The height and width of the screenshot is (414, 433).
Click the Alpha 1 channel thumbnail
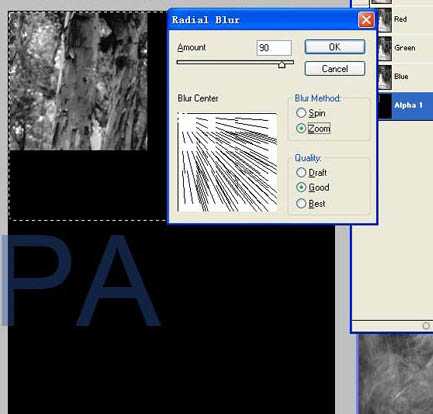pos(385,106)
